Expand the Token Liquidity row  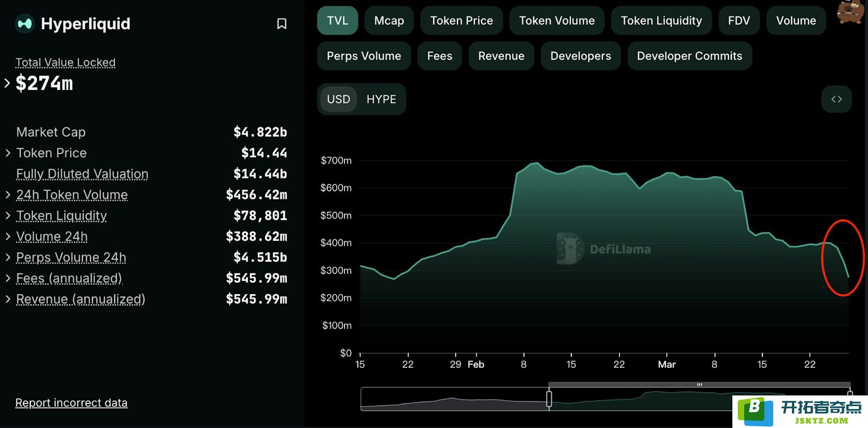click(x=8, y=215)
